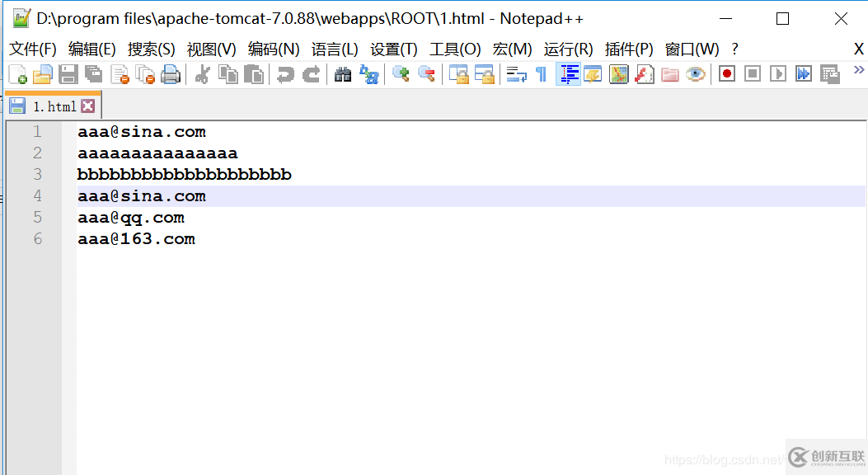Toggle the Function List panel icon
The height and width of the screenshot is (475, 868).
pyautogui.click(x=644, y=73)
